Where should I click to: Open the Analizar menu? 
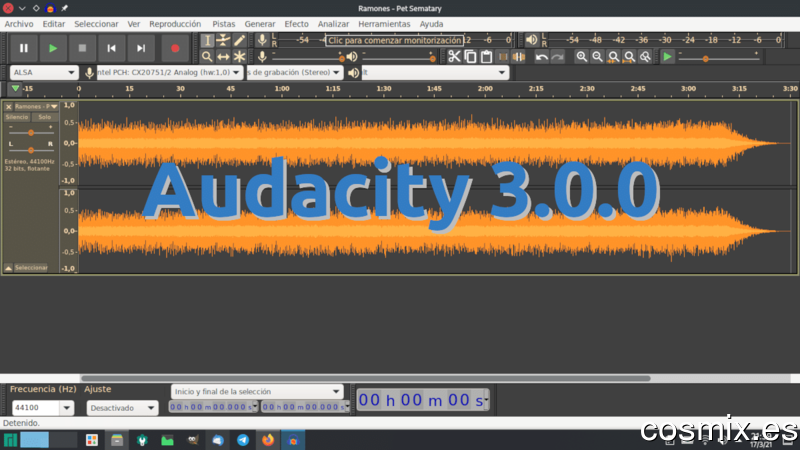pos(333,24)
